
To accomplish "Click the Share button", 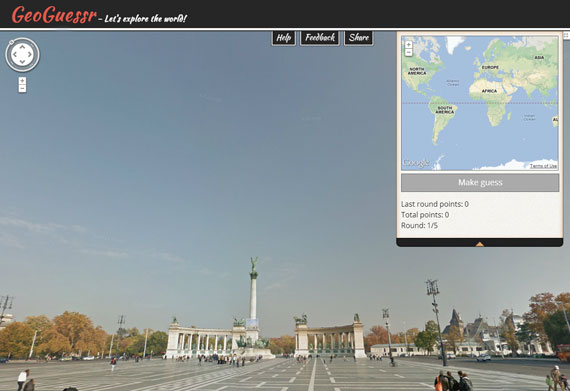I will (x=359, y=38).
